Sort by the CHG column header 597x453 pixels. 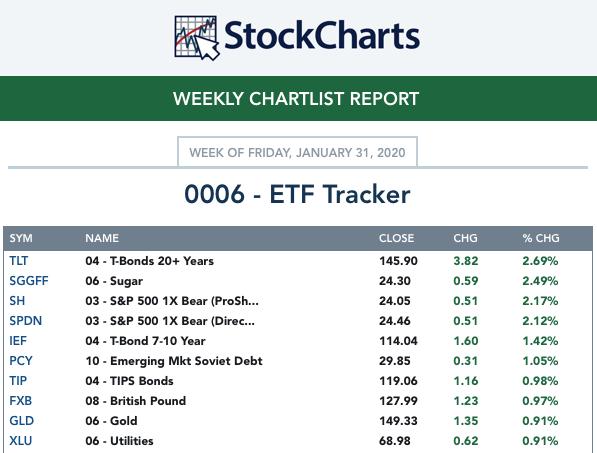point(465,238)
